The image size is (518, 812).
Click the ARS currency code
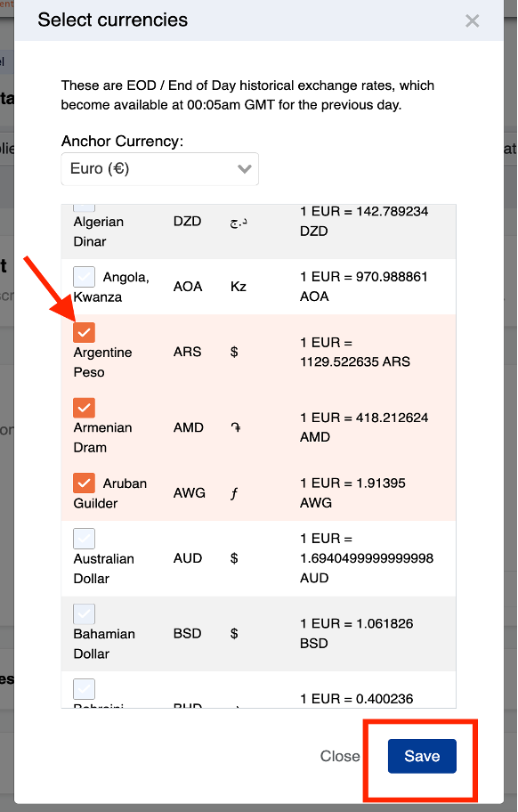coord(187,352)
